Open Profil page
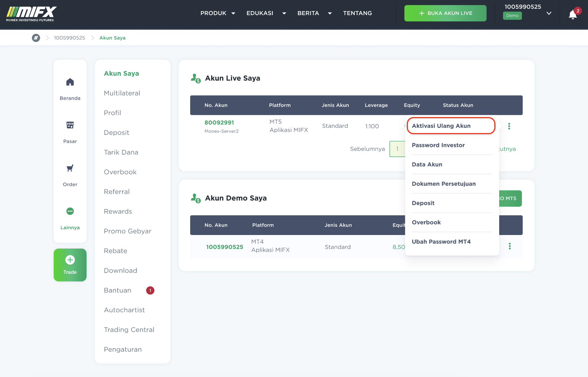The width and height of the screenshot is (588, 377). point(112,113)
